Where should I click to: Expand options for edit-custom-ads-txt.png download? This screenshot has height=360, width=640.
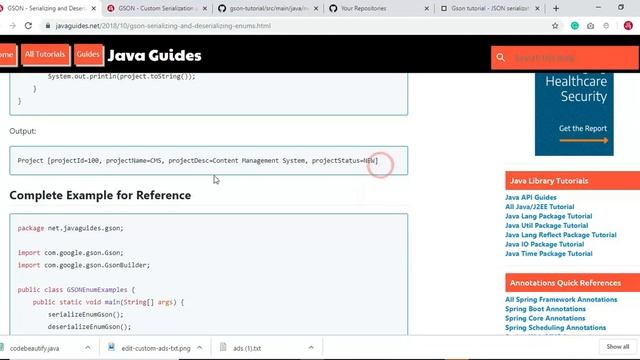click(200, 348)
